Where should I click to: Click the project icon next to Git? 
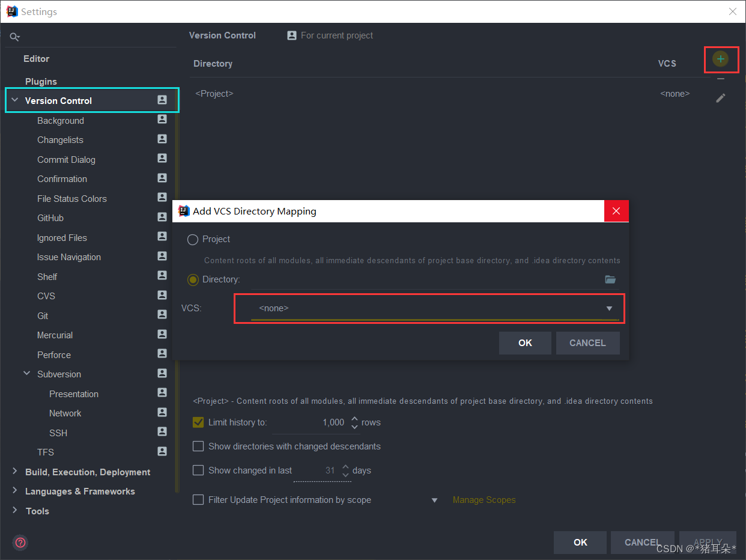(x=162, y=315)
